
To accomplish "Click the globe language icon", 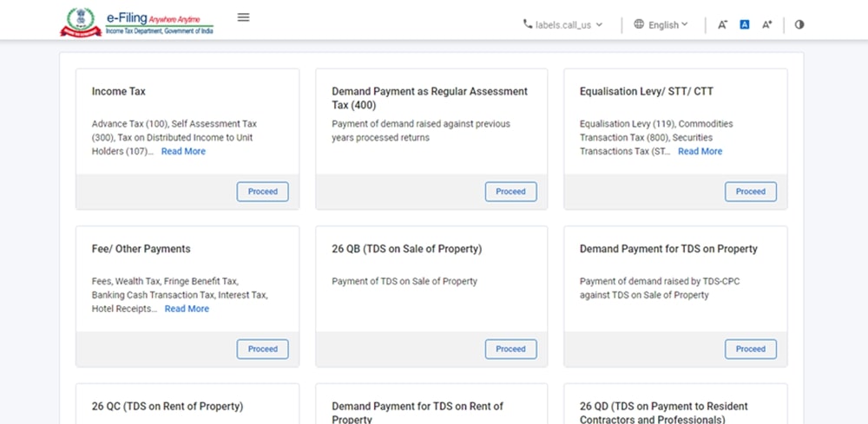I will tap(640, 25).
